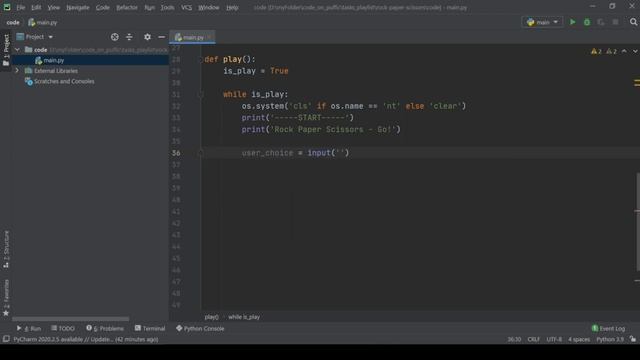Click the expand/collapse all icon in Project panel
The height and width of the screenshot is (360, 640).
129,37
